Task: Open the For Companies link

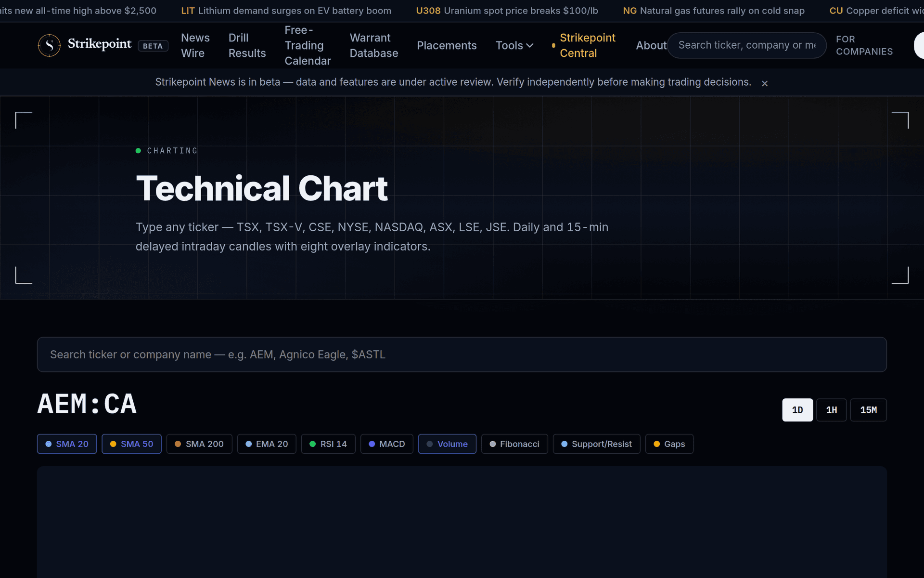Action: click(864, 45)
